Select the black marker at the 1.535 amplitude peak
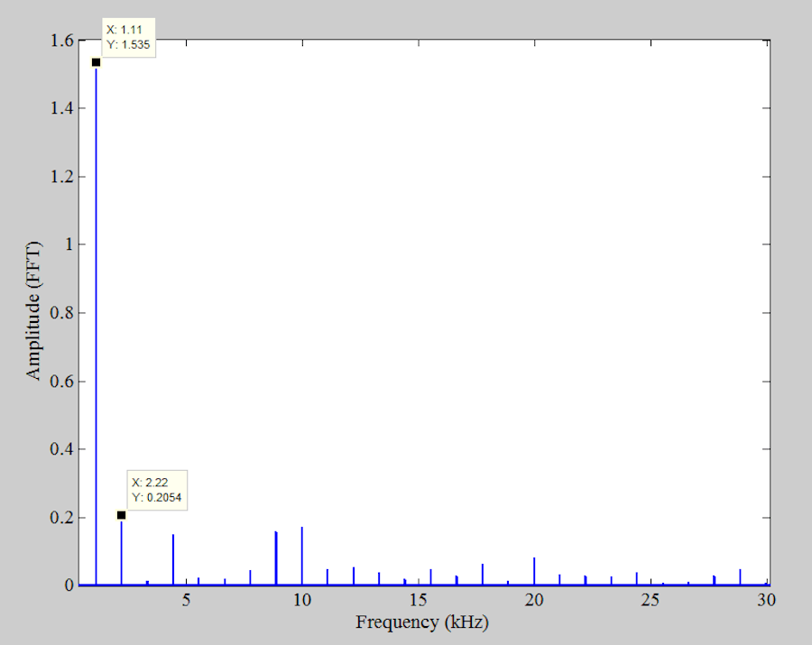Image resolution: width=812 pixels, height=645 pixels. [96, 60]
